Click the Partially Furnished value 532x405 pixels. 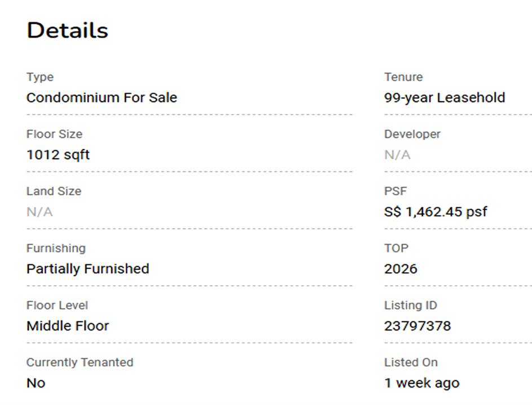pyautogui.click(x=87, y=269)
